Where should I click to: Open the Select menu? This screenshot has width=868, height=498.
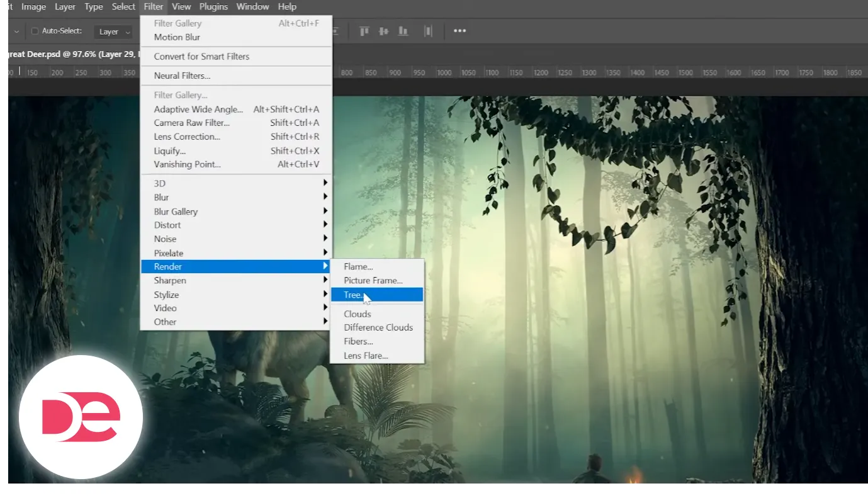coord(123,7)
